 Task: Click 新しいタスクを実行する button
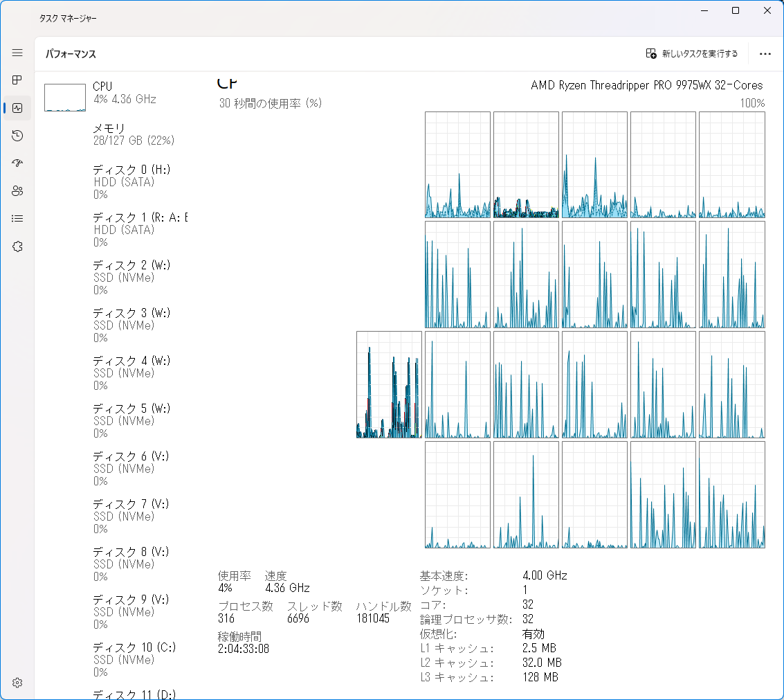click(x=691, y=53)
